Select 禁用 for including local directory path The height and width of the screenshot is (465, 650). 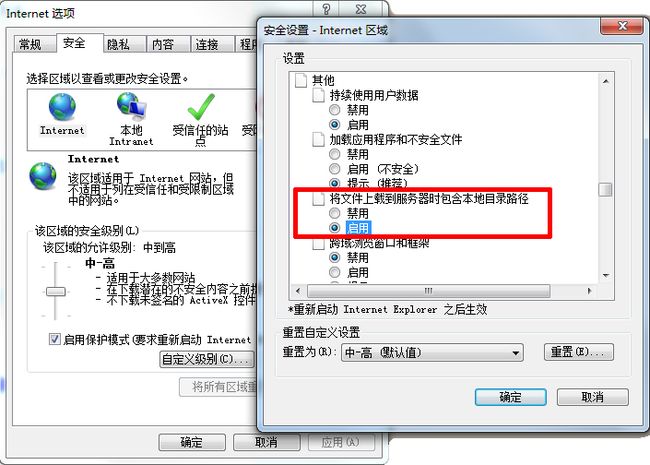point(335,213)
